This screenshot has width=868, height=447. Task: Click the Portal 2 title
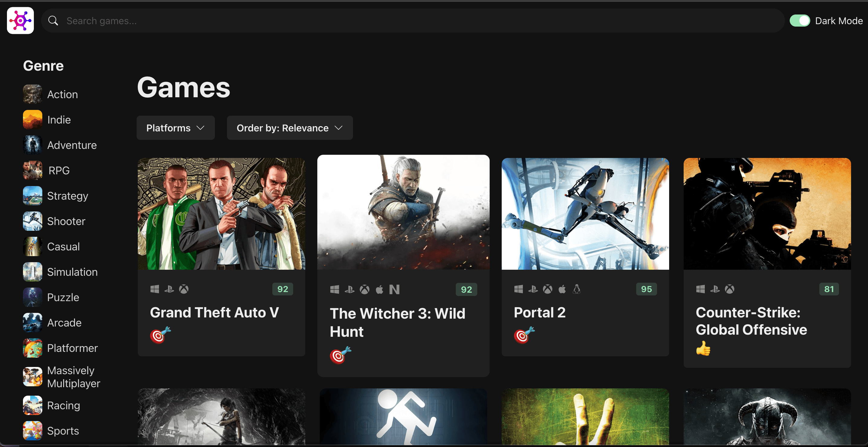[x=539, y=312]
